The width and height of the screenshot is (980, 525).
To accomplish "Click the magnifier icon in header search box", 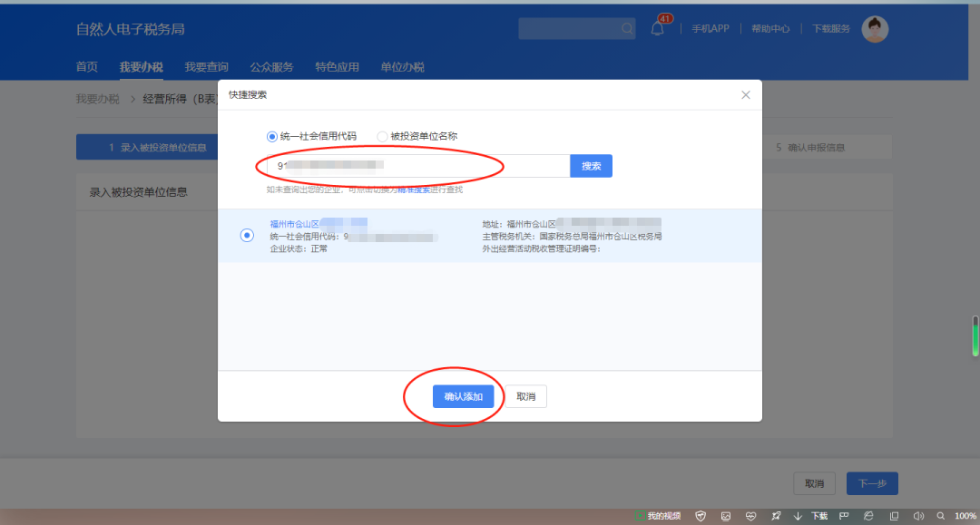I will coord(627,29).
